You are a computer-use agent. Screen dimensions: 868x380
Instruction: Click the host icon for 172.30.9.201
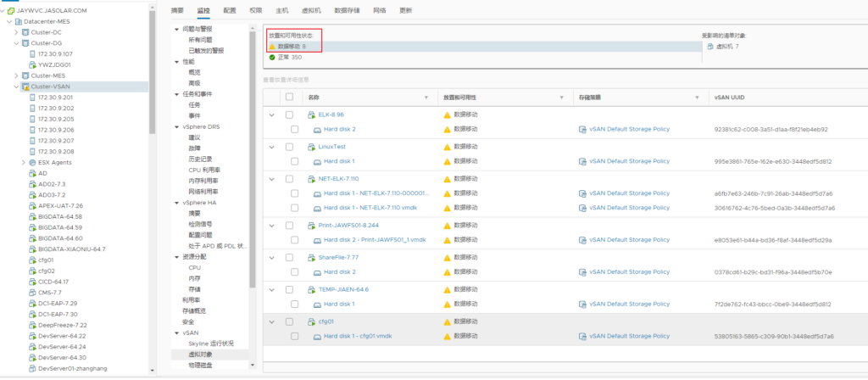[32, 98]
